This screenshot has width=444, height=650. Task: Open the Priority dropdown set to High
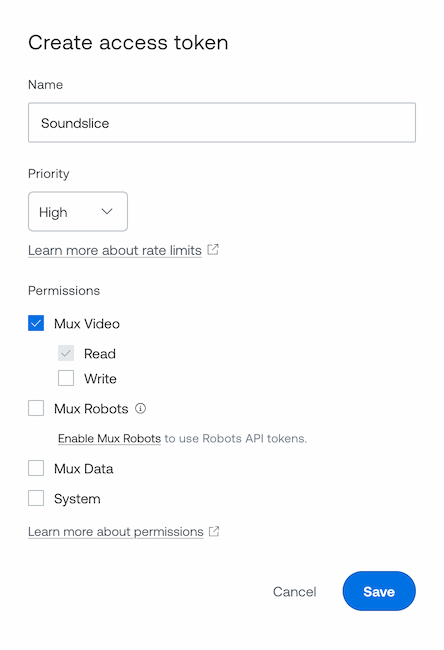point(78,211)
